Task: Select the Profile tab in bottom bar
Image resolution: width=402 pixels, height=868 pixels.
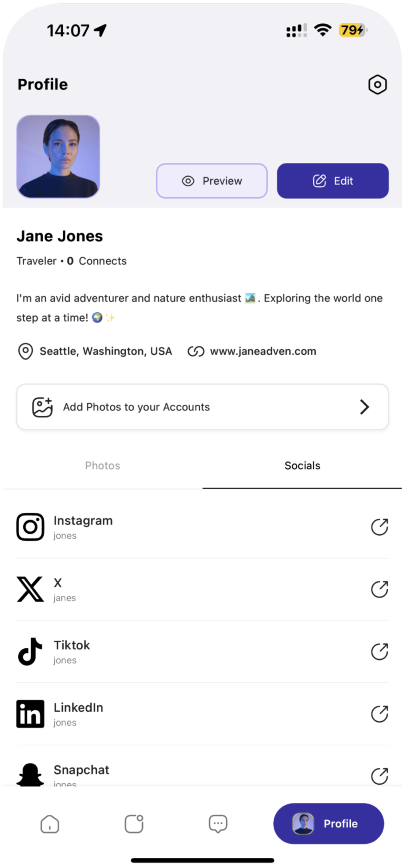Action: (x=328, y=824)
